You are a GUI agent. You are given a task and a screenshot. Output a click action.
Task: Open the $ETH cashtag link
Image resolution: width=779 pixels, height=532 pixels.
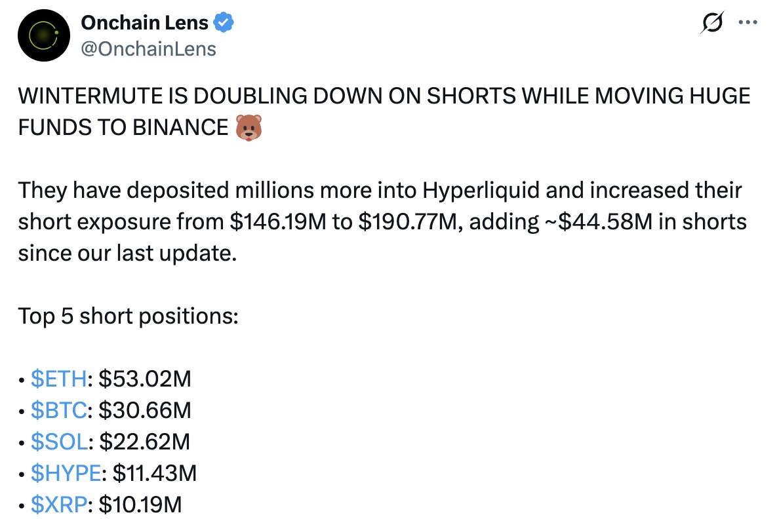58,379
